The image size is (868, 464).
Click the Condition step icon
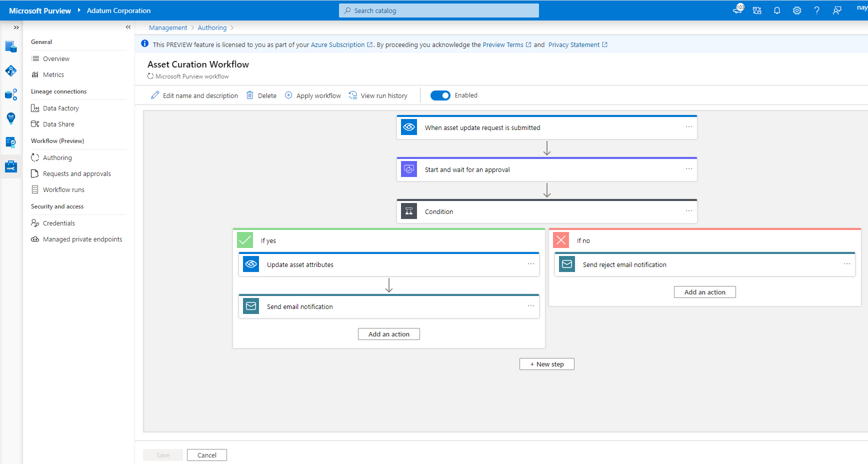409,211
